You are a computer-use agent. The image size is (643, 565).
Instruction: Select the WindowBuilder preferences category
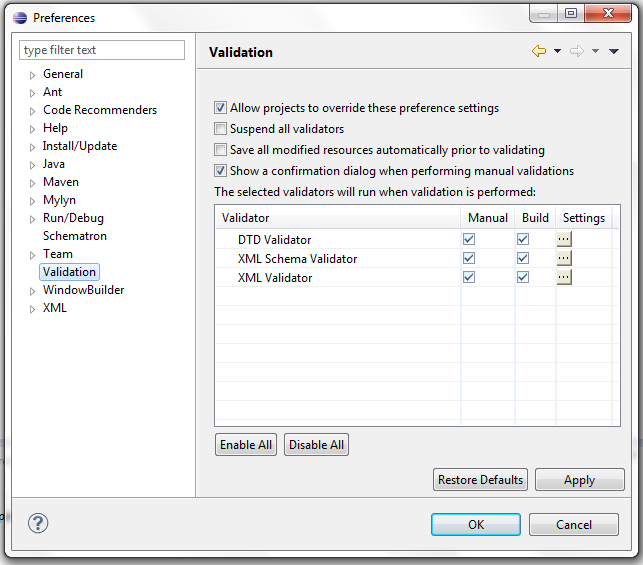point(83,290)
